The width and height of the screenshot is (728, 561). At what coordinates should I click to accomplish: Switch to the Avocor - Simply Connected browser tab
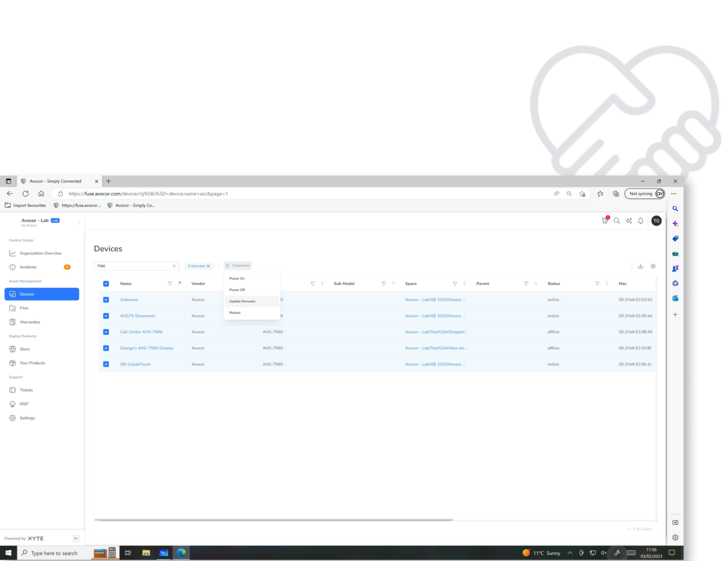coord(56,181)
